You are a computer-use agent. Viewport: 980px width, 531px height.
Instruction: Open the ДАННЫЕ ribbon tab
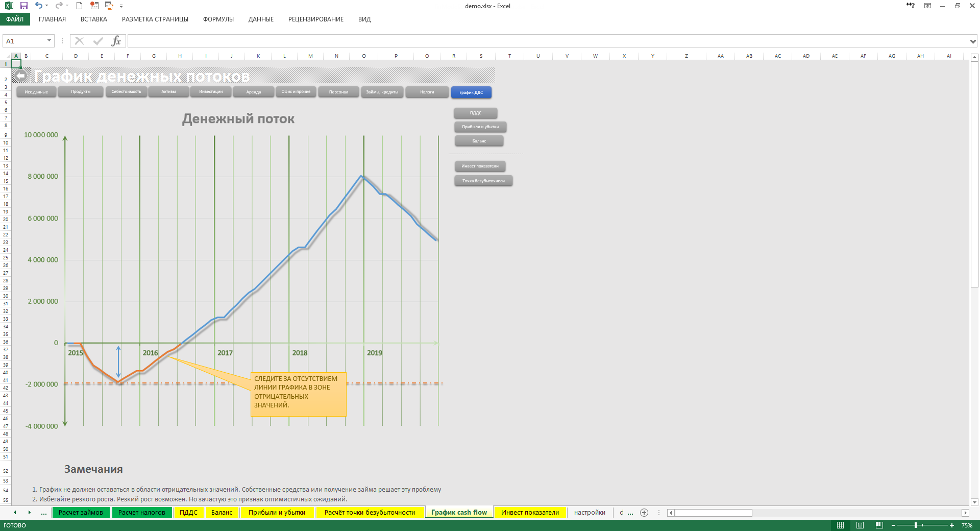click(261, 19)
